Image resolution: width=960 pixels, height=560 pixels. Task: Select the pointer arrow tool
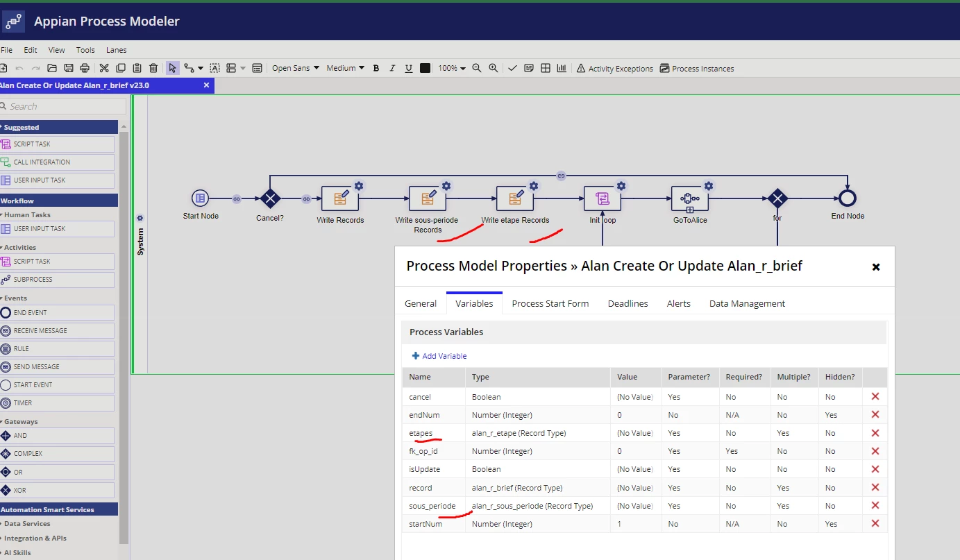172,68
